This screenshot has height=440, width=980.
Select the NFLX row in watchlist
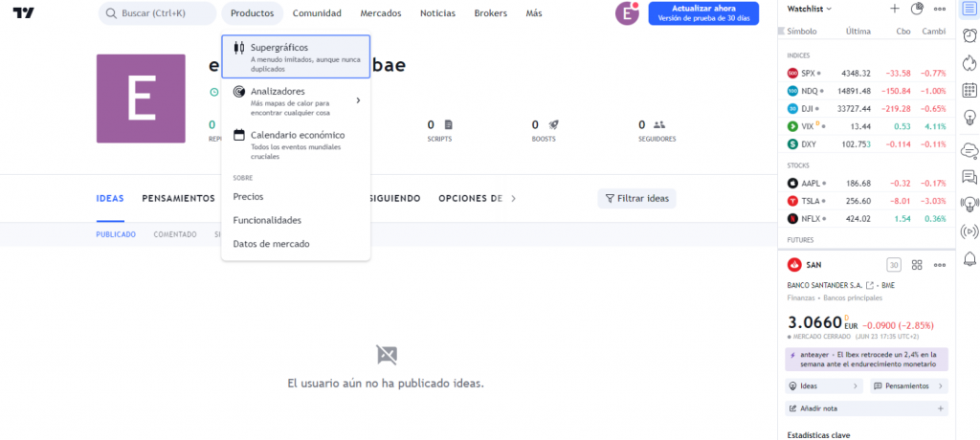tap(866, 219)
